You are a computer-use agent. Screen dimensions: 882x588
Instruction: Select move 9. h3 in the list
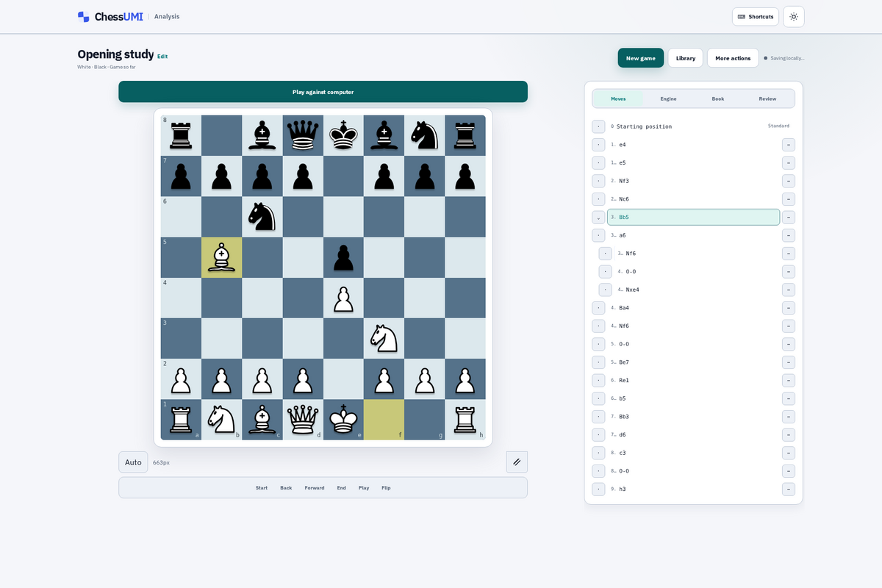(x=693, y=489)
